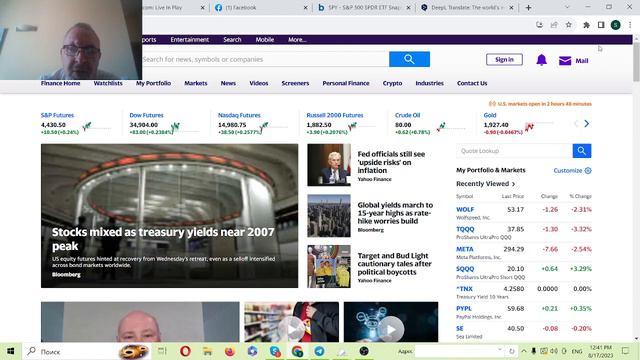Open the Markets menu

[x=196, y=83]
